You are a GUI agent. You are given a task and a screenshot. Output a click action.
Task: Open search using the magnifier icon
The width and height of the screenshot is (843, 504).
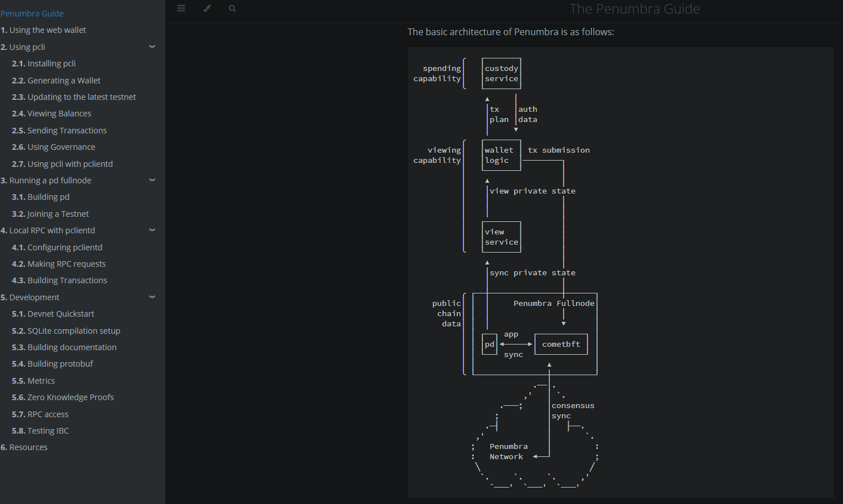[x=232, y=8]
